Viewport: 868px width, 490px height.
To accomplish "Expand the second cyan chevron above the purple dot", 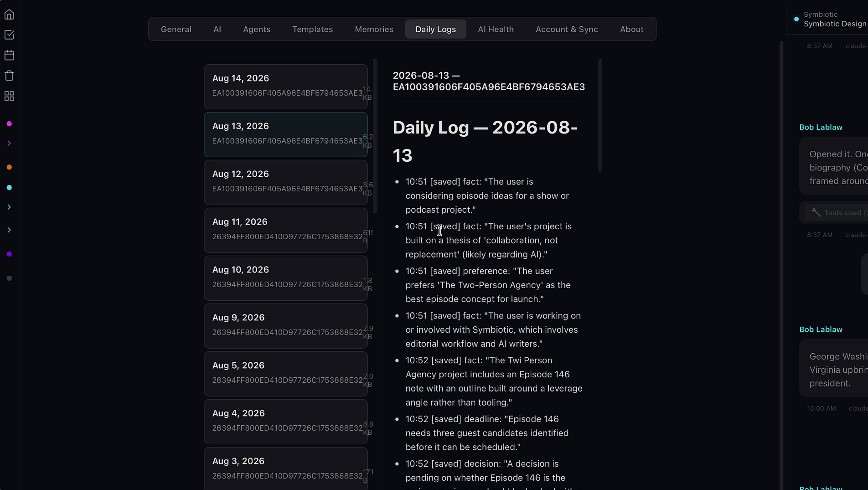I will 9,230.
